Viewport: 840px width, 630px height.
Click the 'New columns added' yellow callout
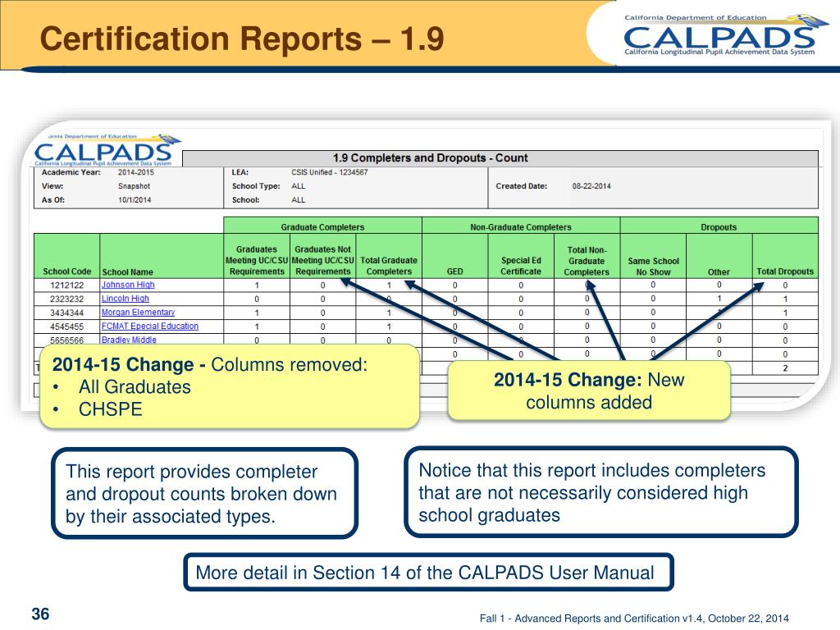(x=589, y=390)
